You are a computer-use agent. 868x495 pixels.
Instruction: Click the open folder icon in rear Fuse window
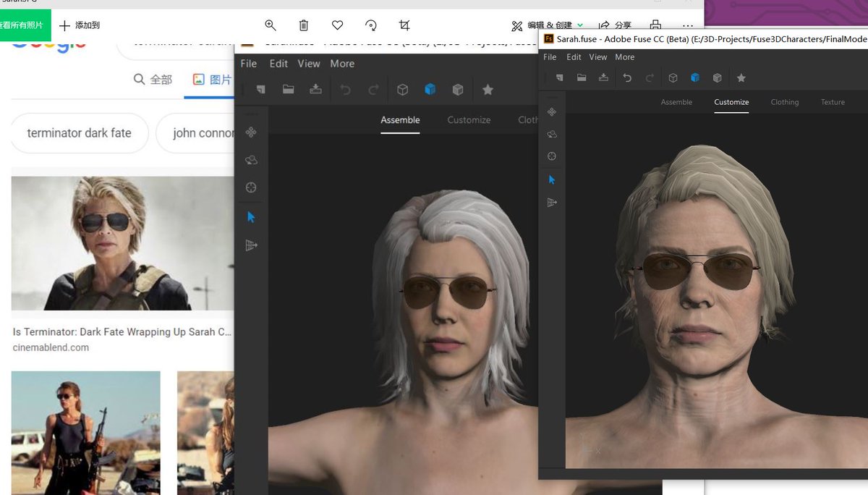[288, 90]
